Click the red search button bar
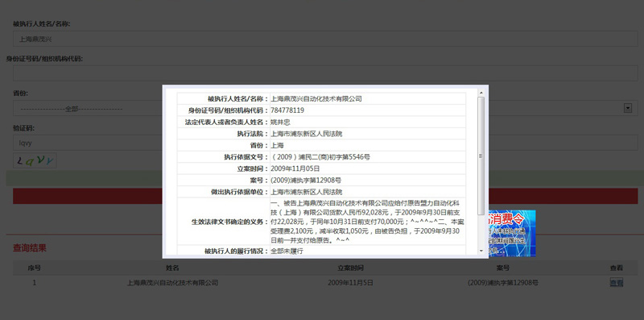Image resolution: width=644 pixels, height=320 pixels. [88, 196]
